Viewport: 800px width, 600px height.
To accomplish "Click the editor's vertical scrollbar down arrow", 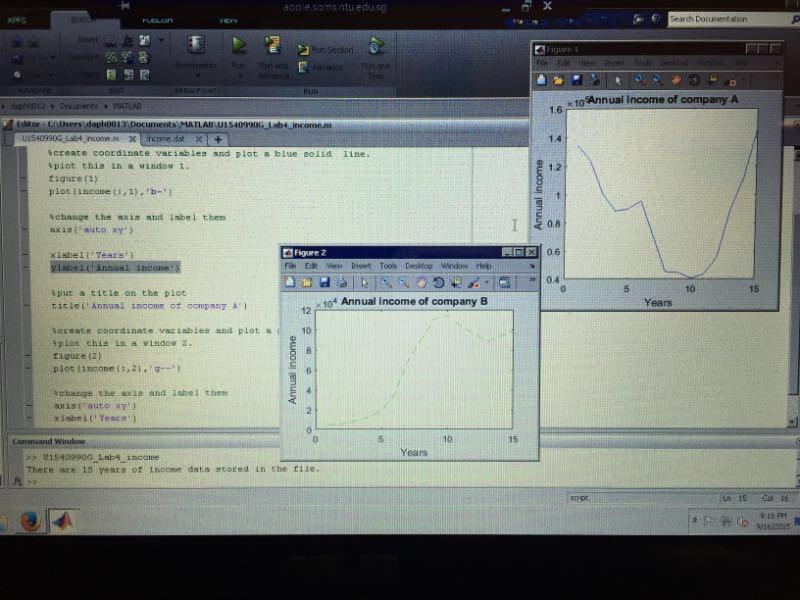I will pos(791,422).
